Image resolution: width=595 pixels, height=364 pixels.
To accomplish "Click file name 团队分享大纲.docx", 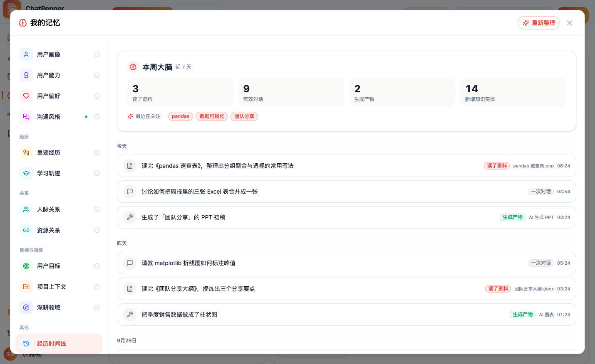I will coord(534,289).
